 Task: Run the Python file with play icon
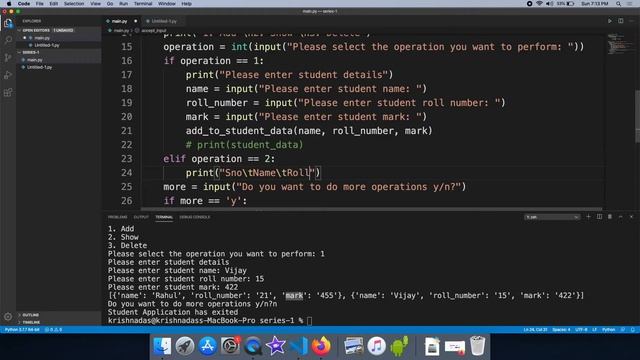pos(610,21)
